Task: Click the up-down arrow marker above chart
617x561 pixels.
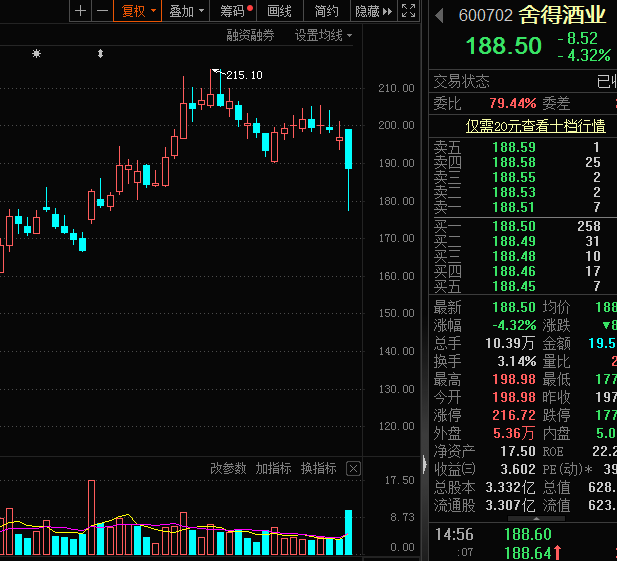Action: click(100, 53)
